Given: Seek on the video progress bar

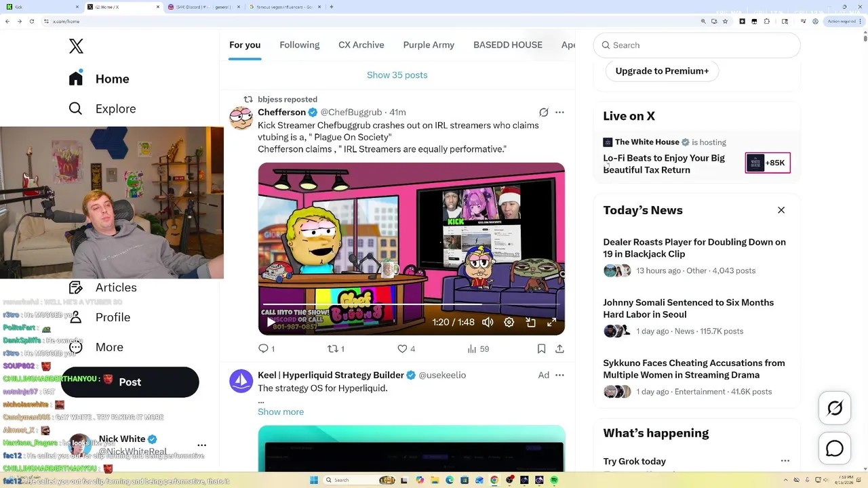Looking at the screenshot, I should (411, 304).
